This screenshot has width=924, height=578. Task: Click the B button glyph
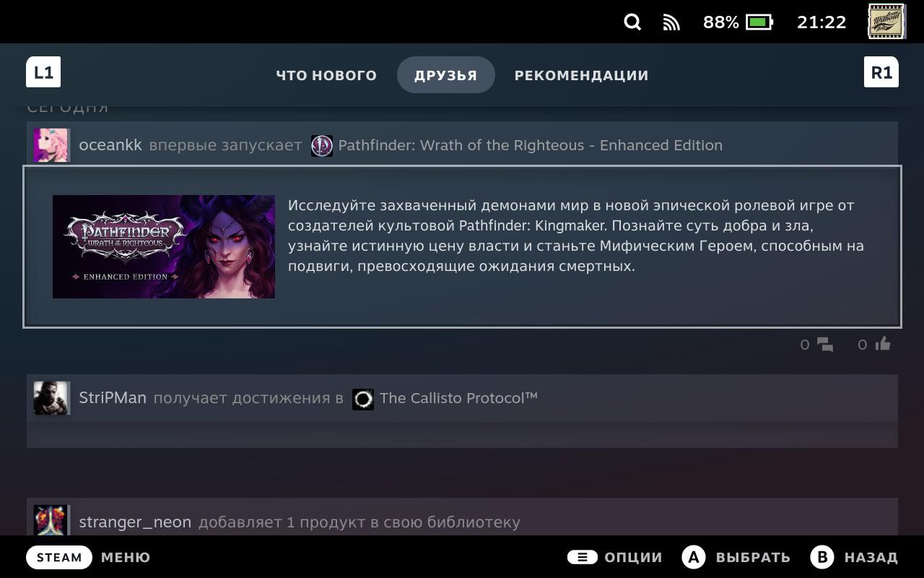822,557
